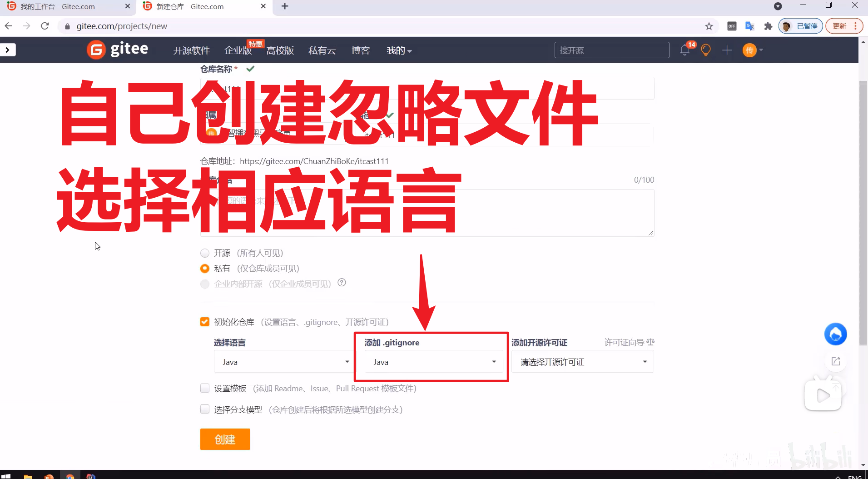Click the padlock icon in the address bar

pyautogui.click(x=67, y=26)
